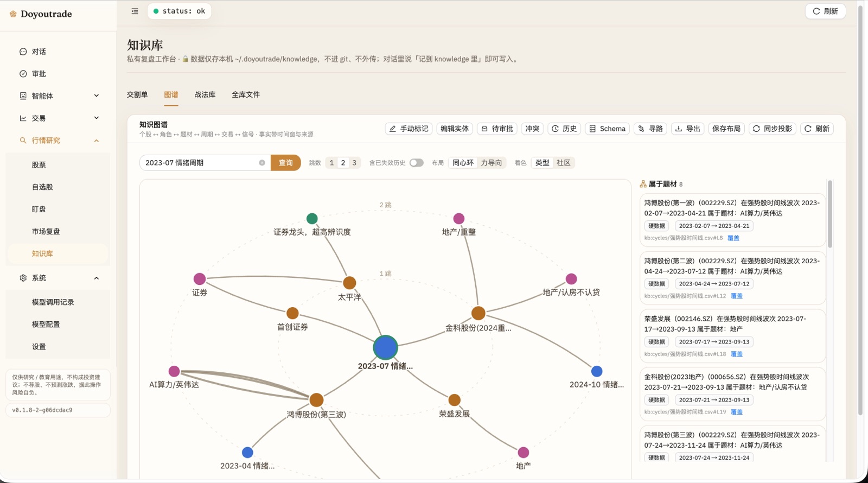Set hop count to 1

(x=331, y=163)
